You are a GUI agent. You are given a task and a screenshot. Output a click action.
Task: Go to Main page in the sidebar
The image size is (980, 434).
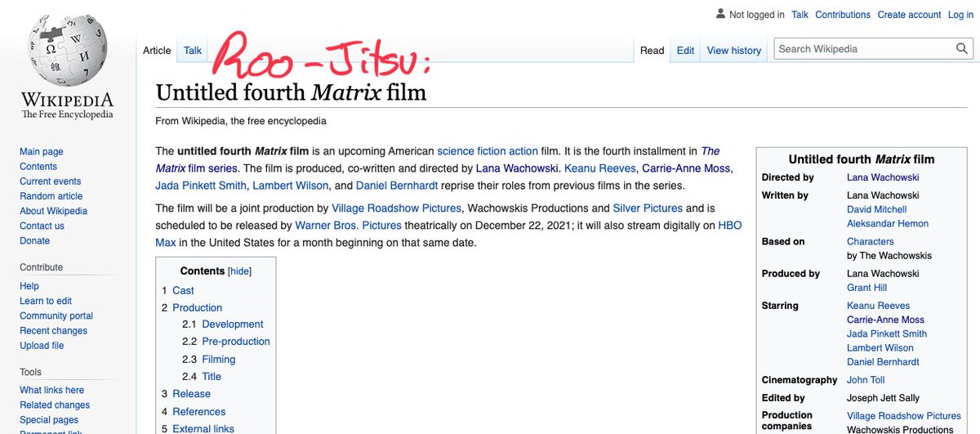click(x=41, y=152)
